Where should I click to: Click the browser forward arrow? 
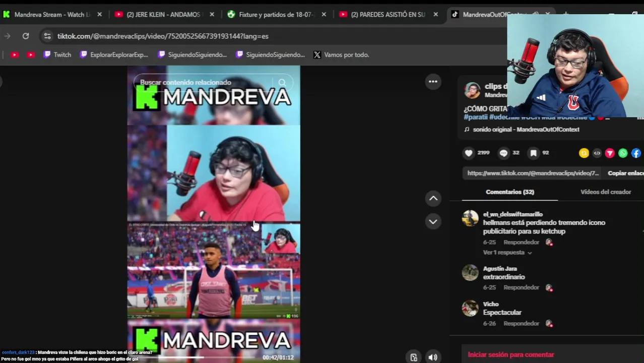7,36
